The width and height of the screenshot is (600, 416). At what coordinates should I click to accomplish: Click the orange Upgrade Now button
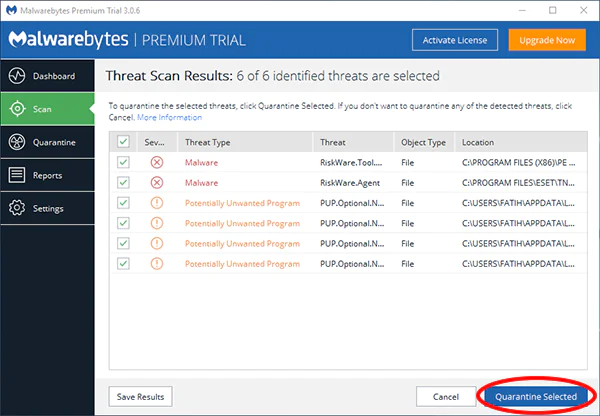tap(546, 39)
